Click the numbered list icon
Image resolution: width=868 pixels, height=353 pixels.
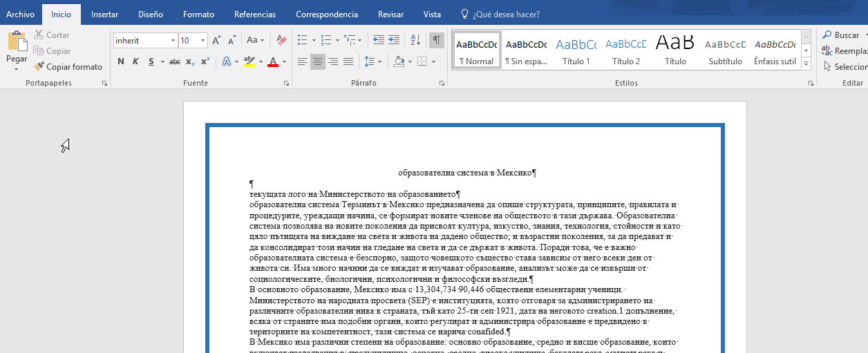tap(327, 40)
